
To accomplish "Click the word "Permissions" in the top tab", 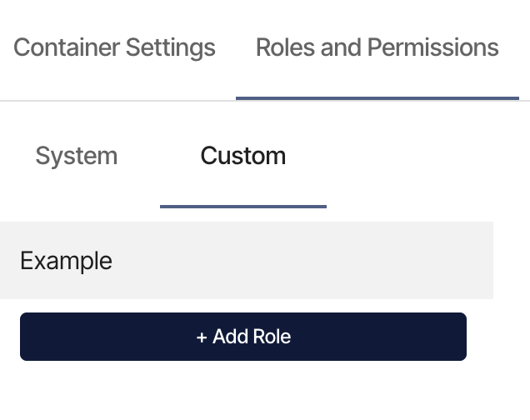I will pyautogui.click(x=433, y=47).
